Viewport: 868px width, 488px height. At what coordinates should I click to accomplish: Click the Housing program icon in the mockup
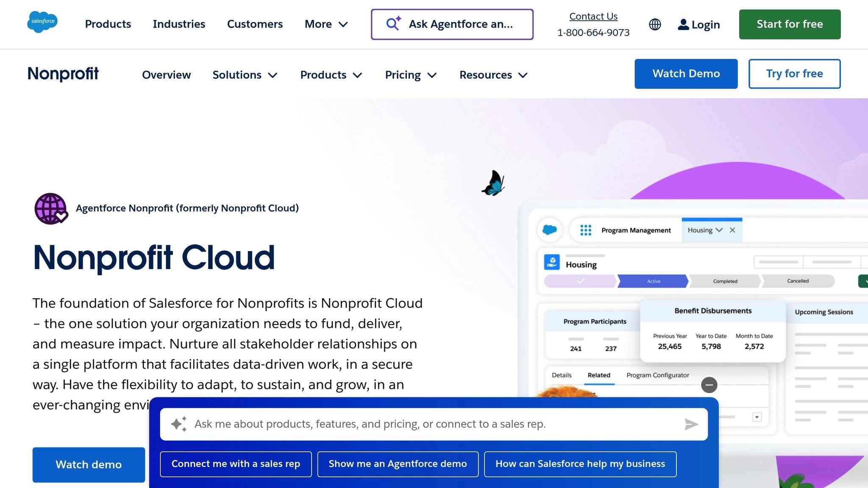click(553, 261)
